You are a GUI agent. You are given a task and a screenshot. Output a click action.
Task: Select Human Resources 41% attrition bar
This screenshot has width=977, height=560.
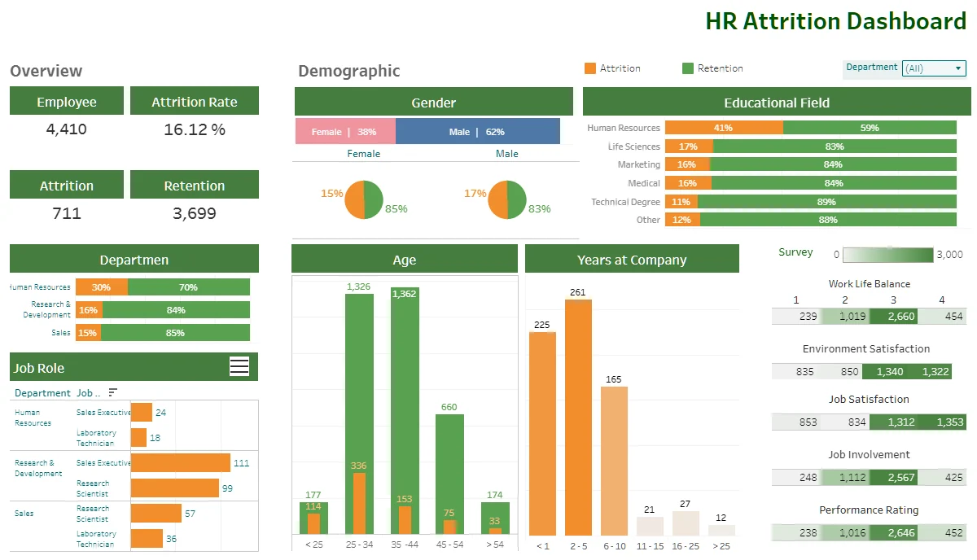click(x=724, y=128)
